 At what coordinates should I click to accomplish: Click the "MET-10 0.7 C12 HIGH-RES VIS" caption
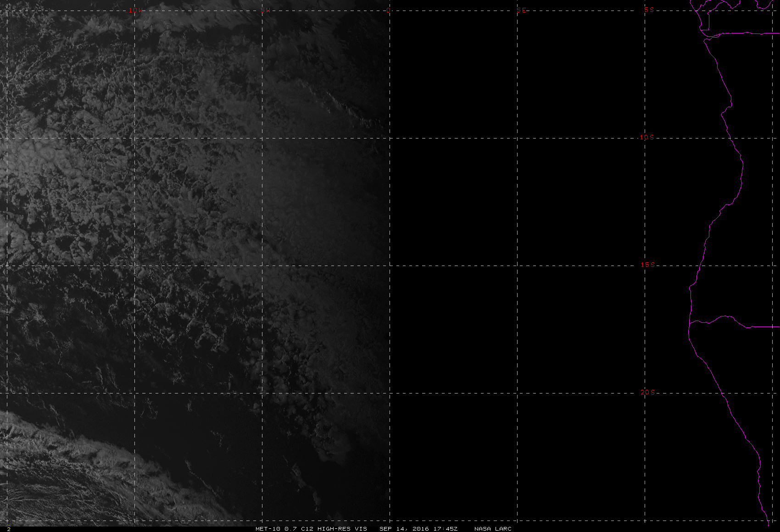pyautogui.click(x=311, y=529)
